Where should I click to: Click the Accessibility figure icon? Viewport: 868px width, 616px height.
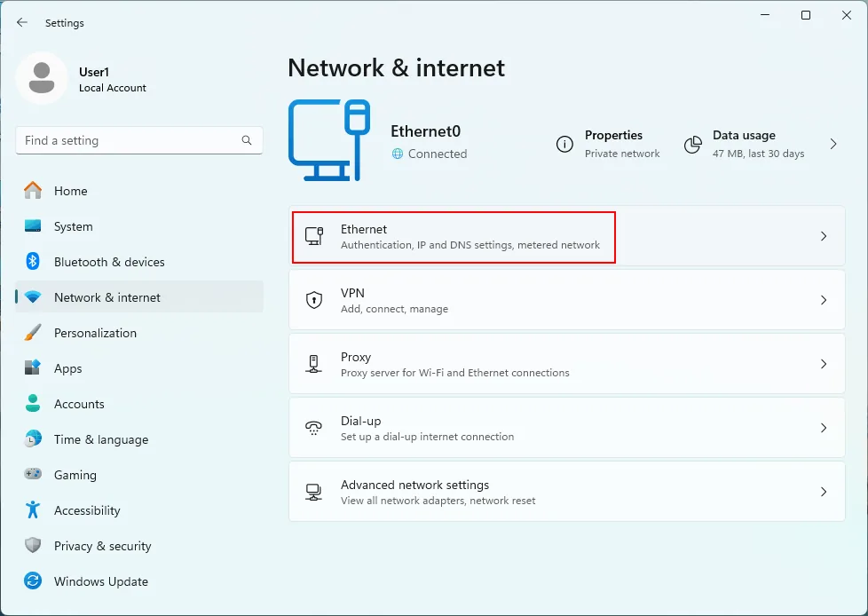[x=33, y=509]
